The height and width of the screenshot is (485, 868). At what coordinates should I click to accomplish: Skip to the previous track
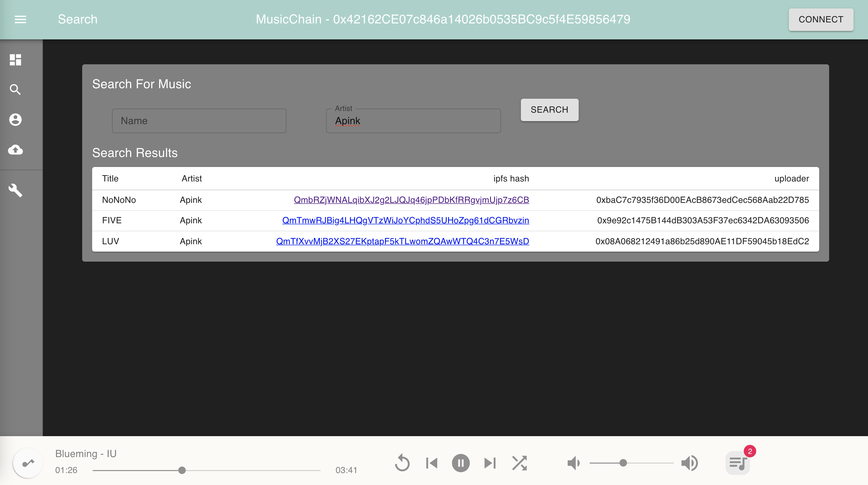432,463
